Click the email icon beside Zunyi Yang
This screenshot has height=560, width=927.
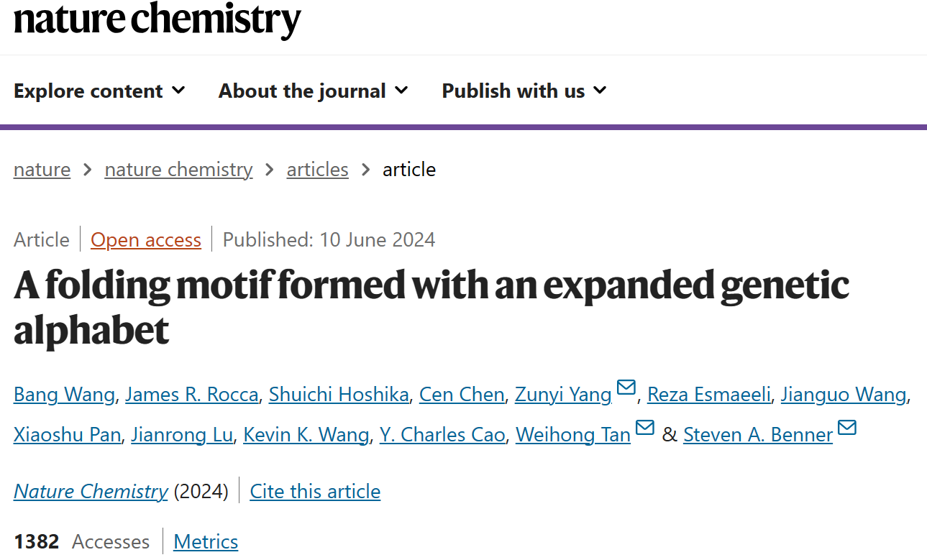point(626,387)
